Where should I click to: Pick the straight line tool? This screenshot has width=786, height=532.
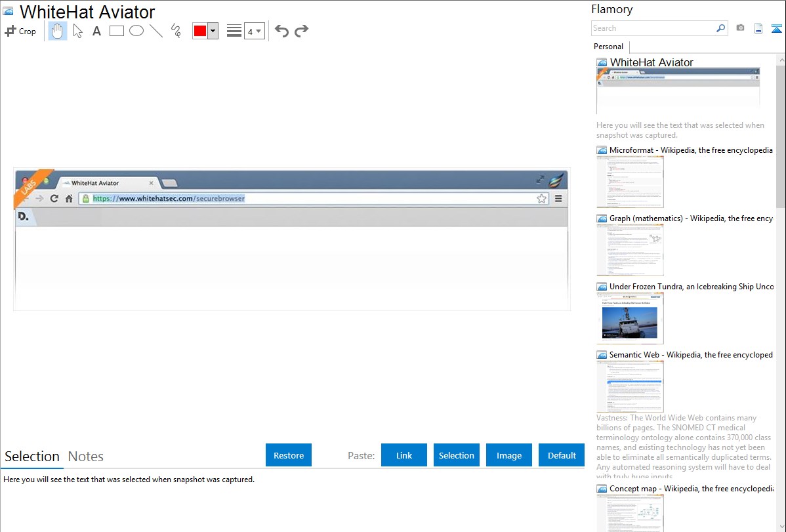pyautogui.click(x=156, y=31)
